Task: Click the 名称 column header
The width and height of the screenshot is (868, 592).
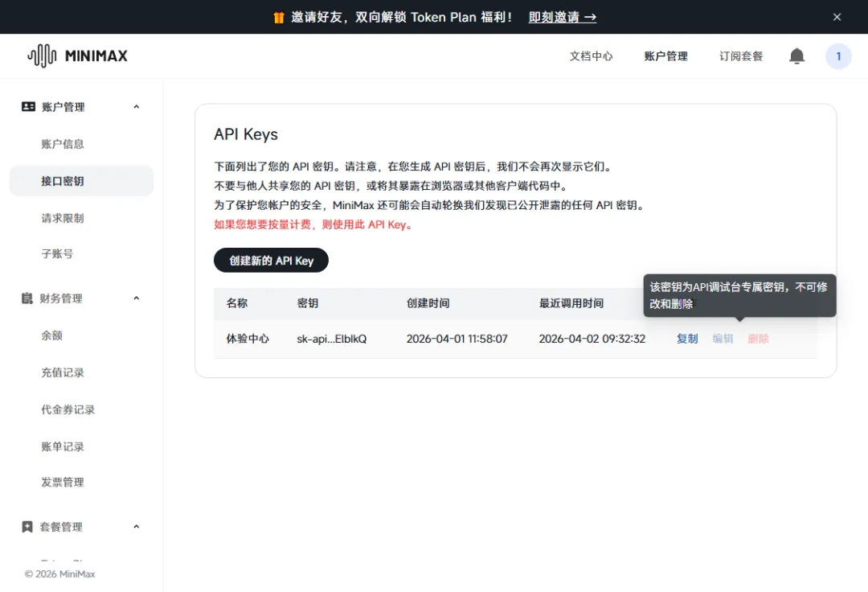Action: (x=237, y=303)
